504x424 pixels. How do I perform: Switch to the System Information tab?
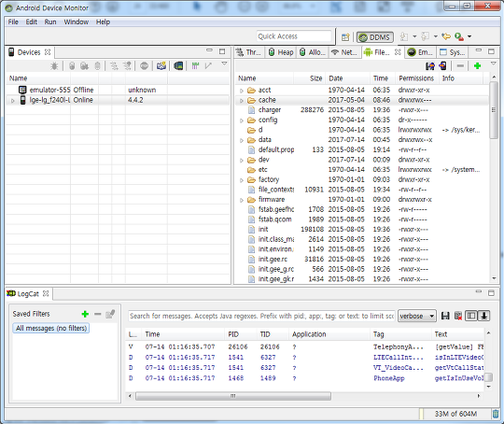(x=453, y=52)
